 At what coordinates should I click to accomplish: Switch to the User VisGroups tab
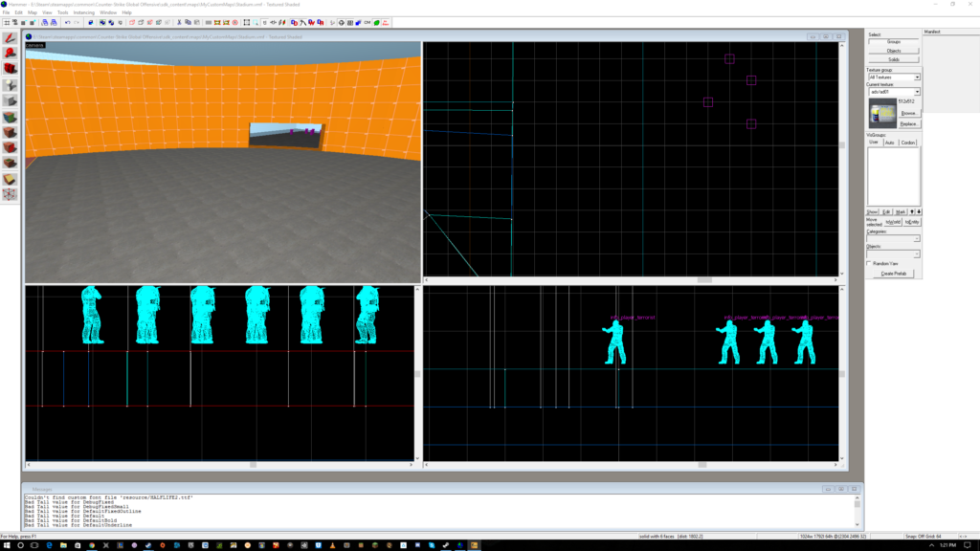[x=874, y=143]
